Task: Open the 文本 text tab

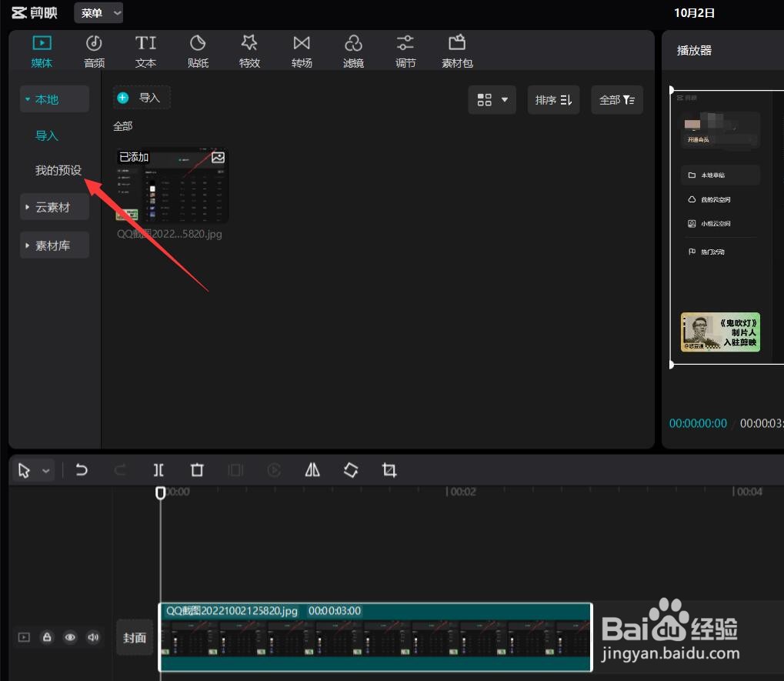Action: [x=145, y=51]
